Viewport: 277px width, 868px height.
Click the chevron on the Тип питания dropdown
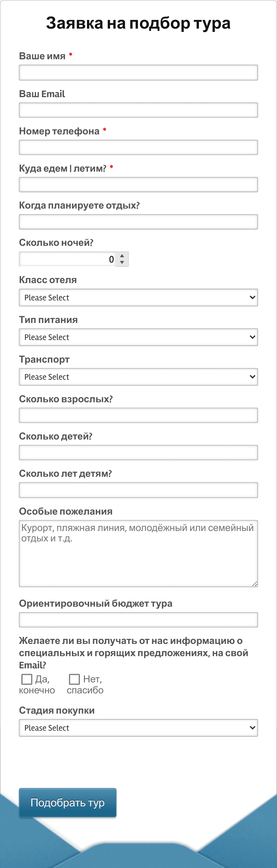[253, 337]
